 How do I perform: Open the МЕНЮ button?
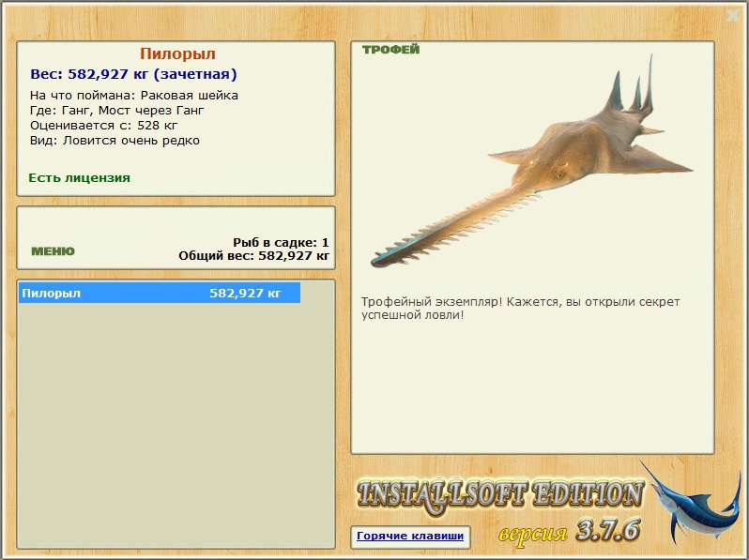(x=53, y=251)
